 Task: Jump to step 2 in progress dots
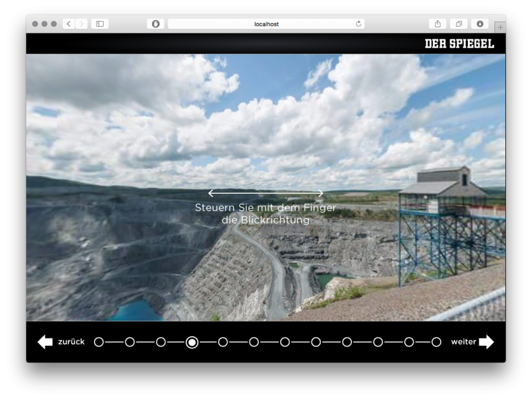tap(130, 342)
